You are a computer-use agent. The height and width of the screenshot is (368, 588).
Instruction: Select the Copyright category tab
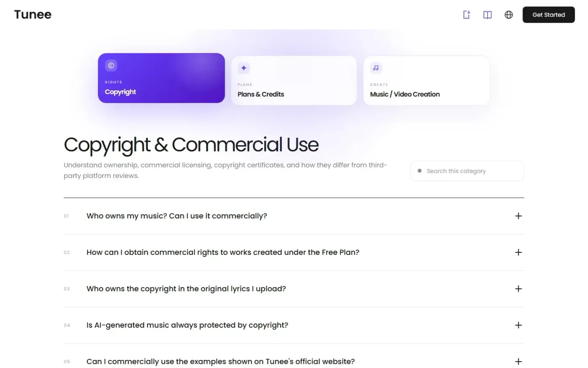(161, 78)
